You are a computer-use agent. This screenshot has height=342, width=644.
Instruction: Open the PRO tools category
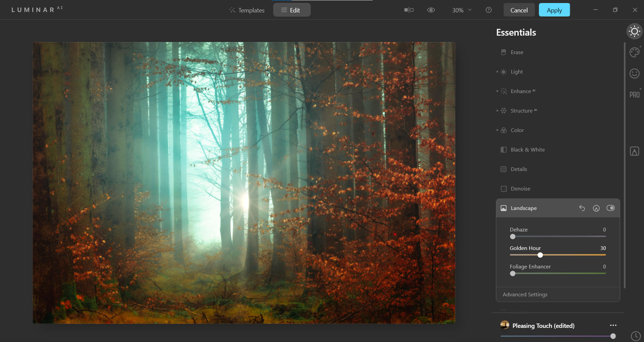click(634, 95)
